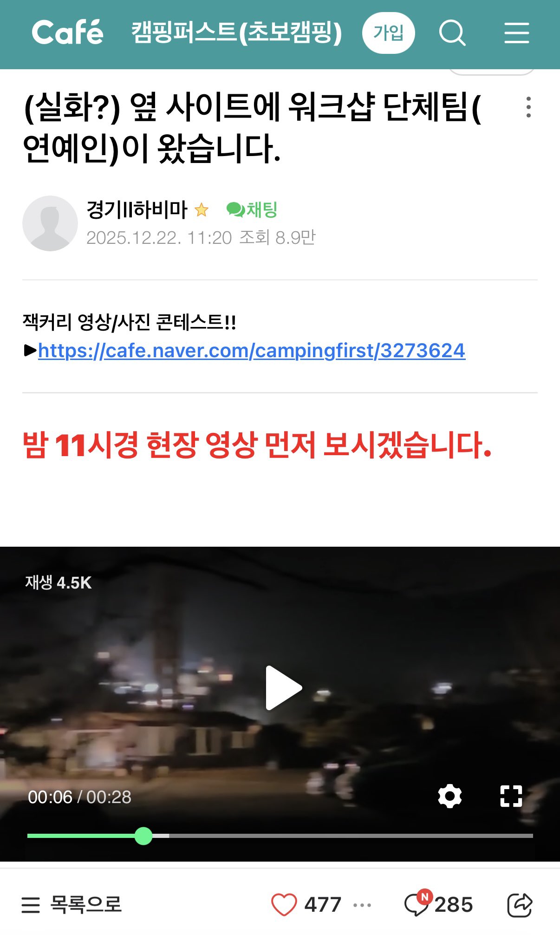This screenshot has width=560, height=935.
Task: Tap the author name 경기II하비마
Action: coord(137,209)
